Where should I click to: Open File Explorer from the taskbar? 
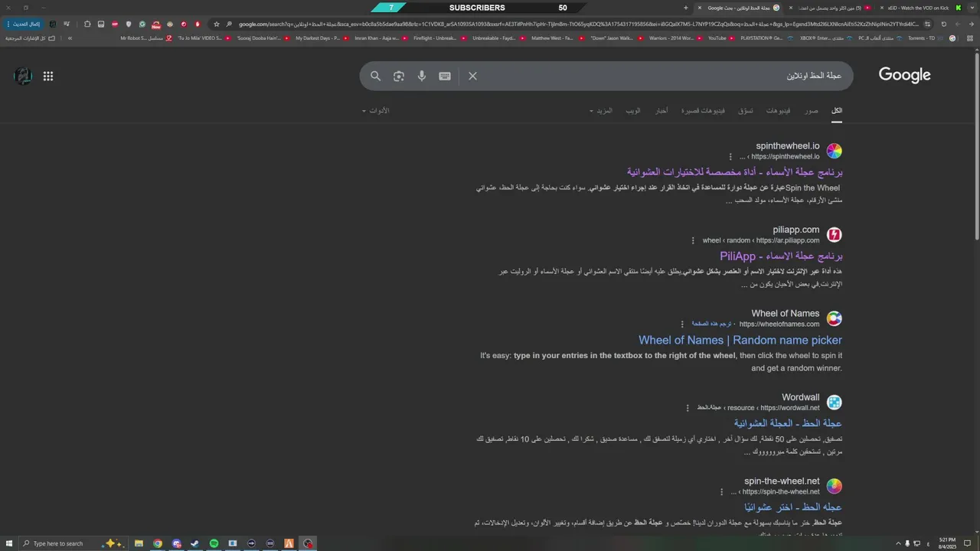click(139, 543)
